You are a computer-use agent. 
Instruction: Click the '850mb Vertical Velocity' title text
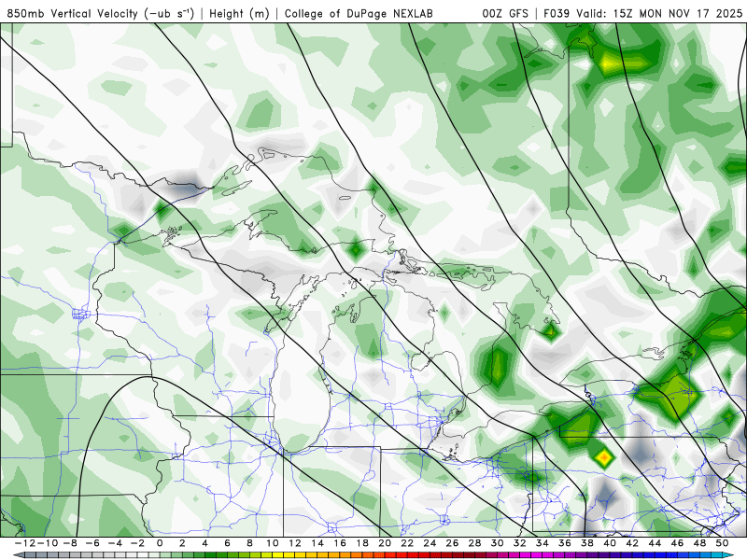coord(73,13)
